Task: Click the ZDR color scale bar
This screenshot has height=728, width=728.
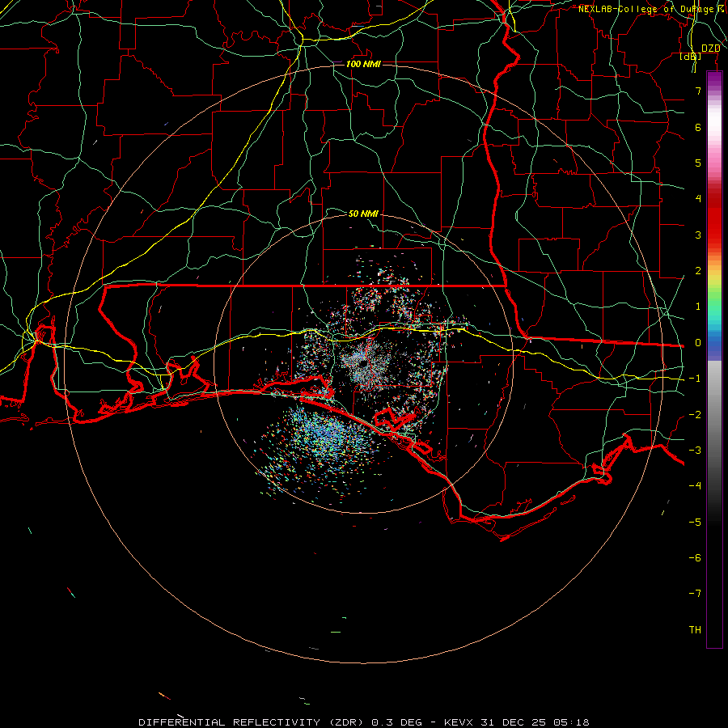Action: [x=714, y=359]
